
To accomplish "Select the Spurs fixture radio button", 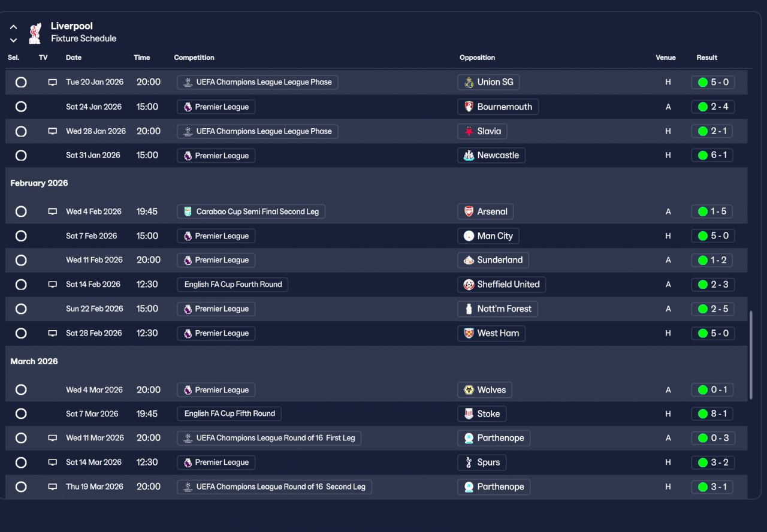I will 21,463.
